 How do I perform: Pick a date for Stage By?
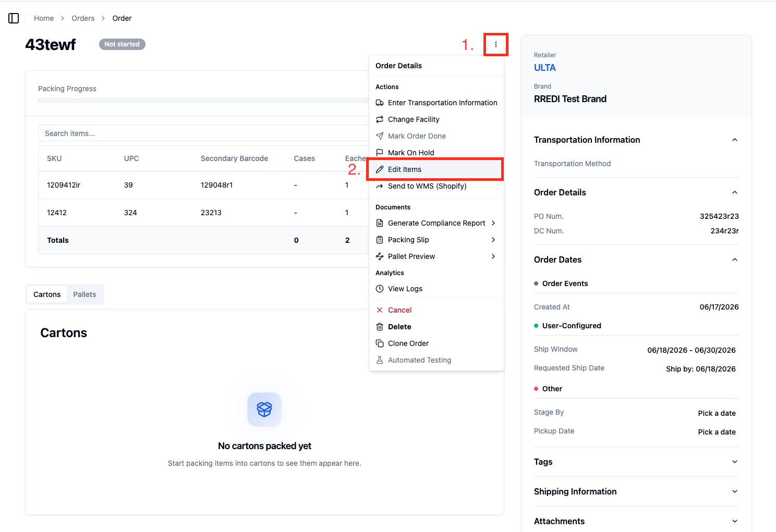[x=717, y=413]
